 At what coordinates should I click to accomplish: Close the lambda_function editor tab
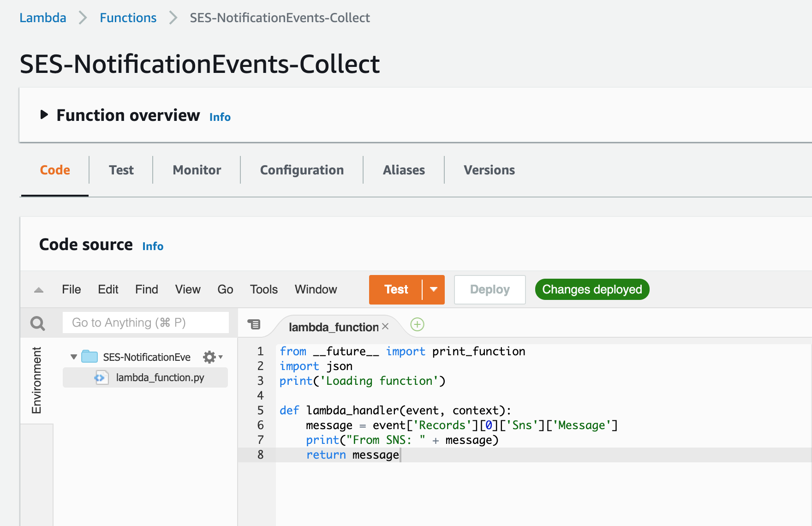pyautogui.click(x=386, y=327)
